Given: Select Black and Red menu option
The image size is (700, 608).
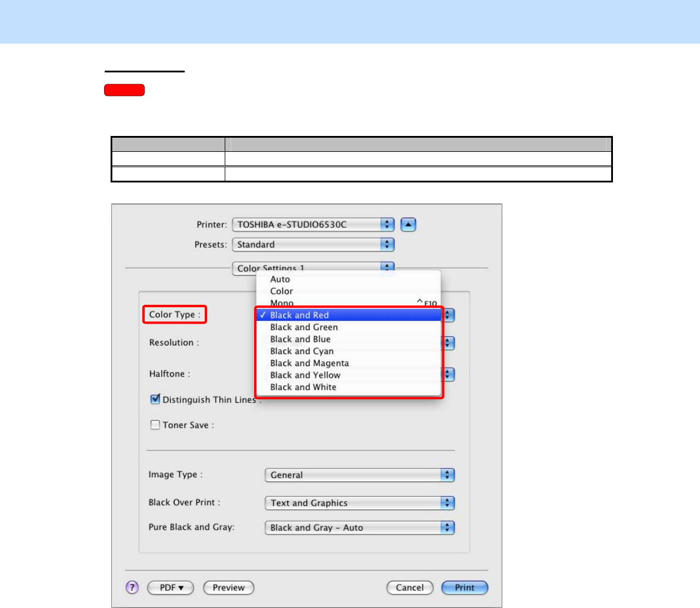Looking at the screenshot, I should [348, 315].
